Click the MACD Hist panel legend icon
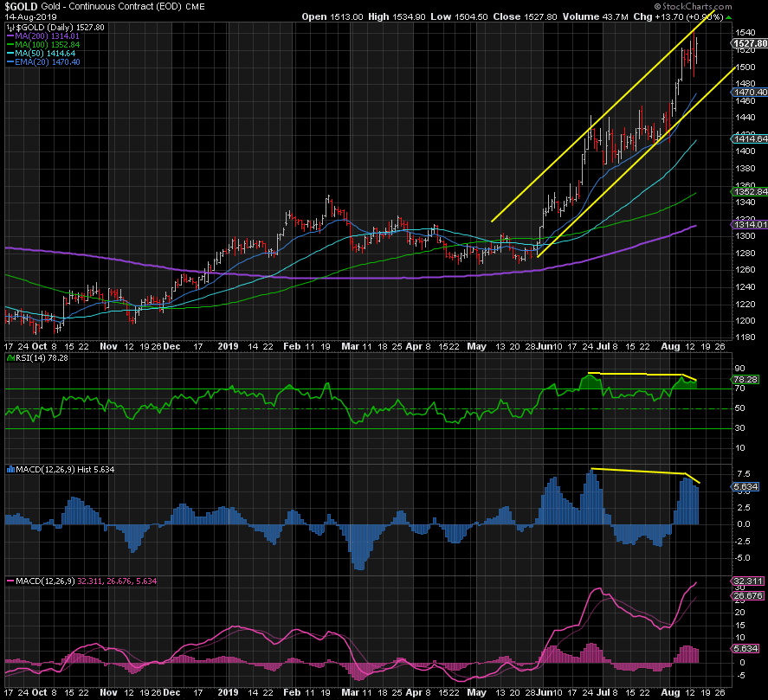Viewport: 768px width, 700px height. [9, 469]
